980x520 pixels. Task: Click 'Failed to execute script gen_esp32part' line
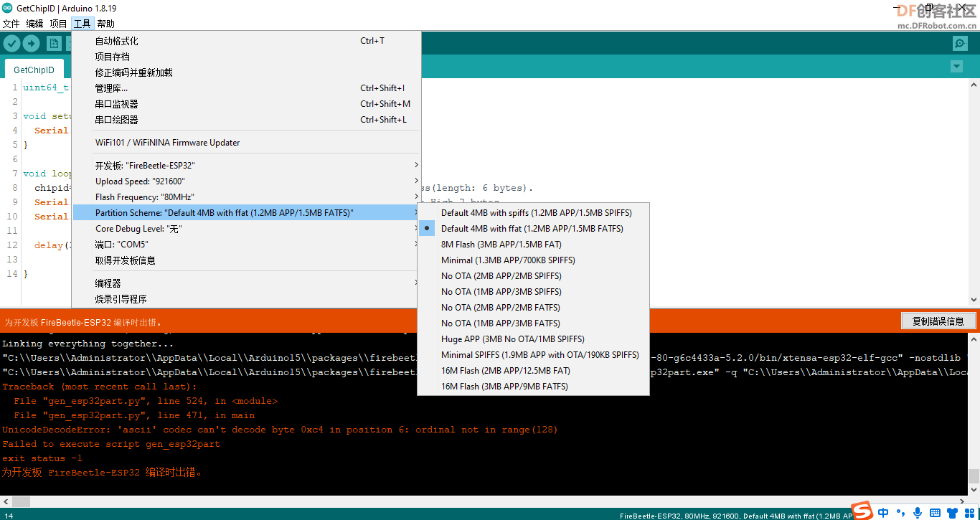(x=111, y=444)
